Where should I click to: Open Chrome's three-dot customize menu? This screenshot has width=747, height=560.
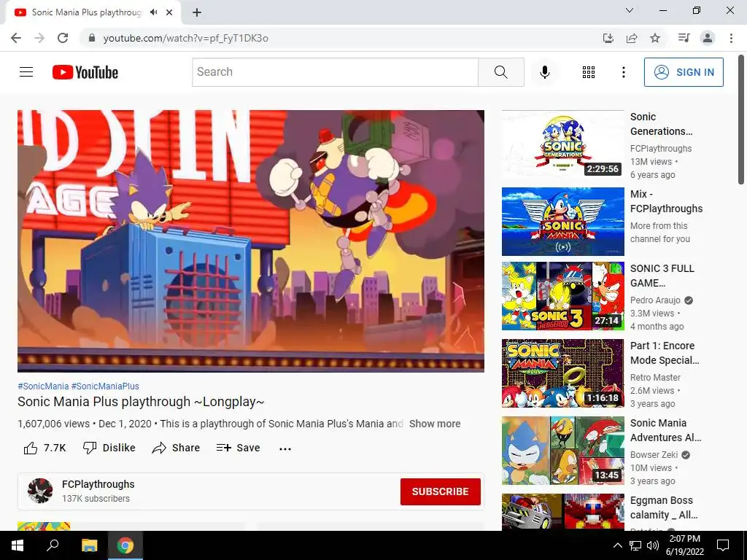[731, 38]
